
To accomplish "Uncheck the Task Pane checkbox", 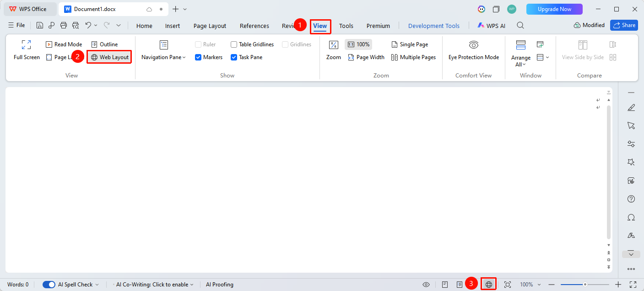I will click(x=234, y=57).
